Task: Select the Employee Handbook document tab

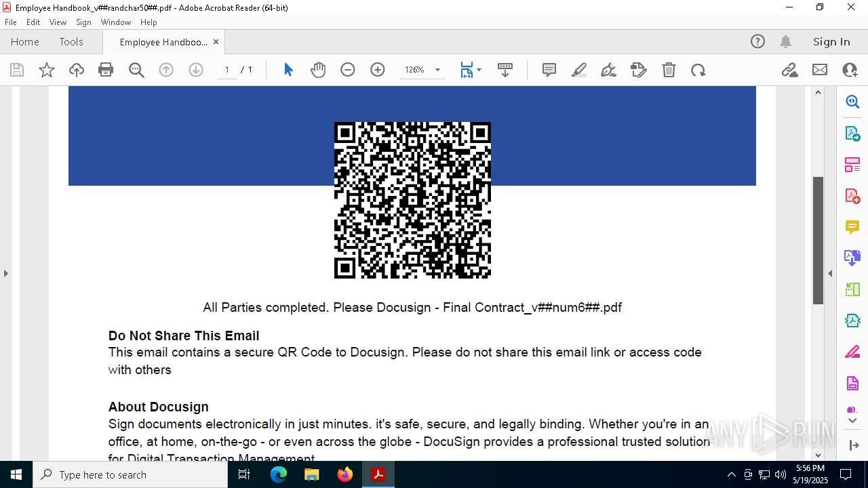Action: [x=163, y=42]
